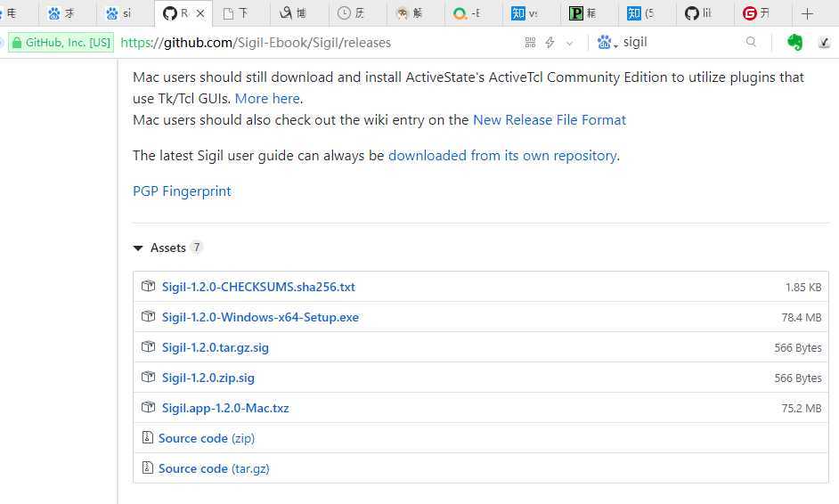Open the address bar dropdown chevron
Viewport: 839px width, 504px height.
coord(569,43)
